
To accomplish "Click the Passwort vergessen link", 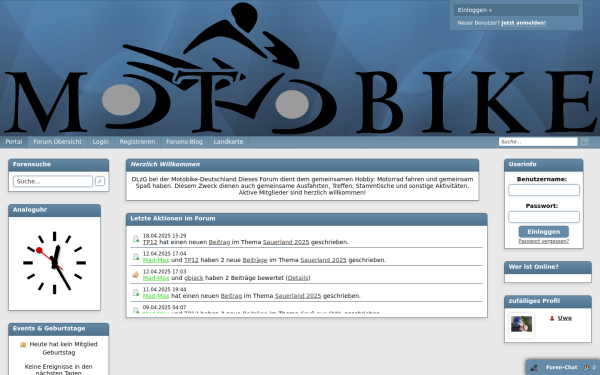I will (544, 241).
